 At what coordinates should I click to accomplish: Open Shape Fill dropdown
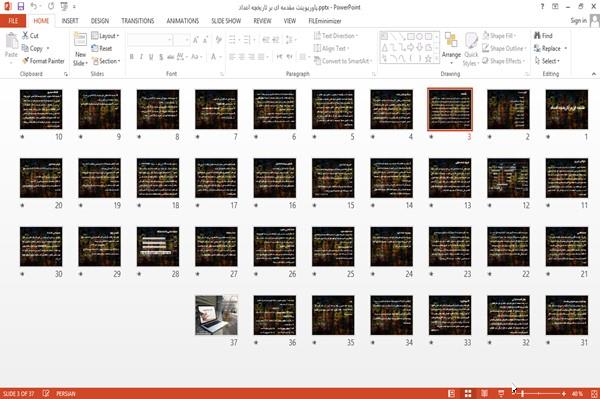499,36
